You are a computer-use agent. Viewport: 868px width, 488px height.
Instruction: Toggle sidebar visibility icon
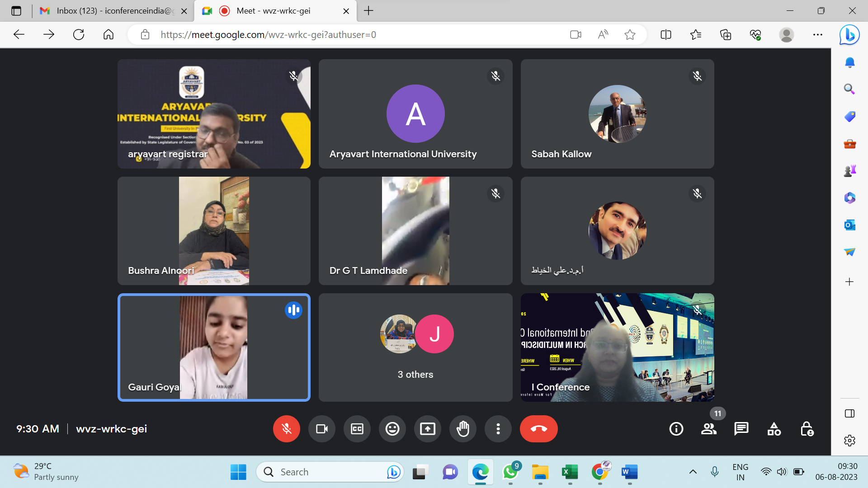point(849,413)
